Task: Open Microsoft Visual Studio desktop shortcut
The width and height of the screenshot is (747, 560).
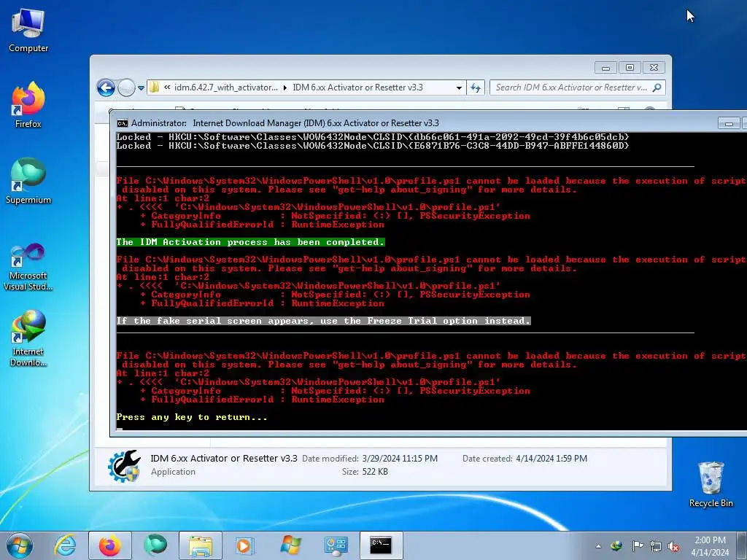Action: click(x=28, y=267)
